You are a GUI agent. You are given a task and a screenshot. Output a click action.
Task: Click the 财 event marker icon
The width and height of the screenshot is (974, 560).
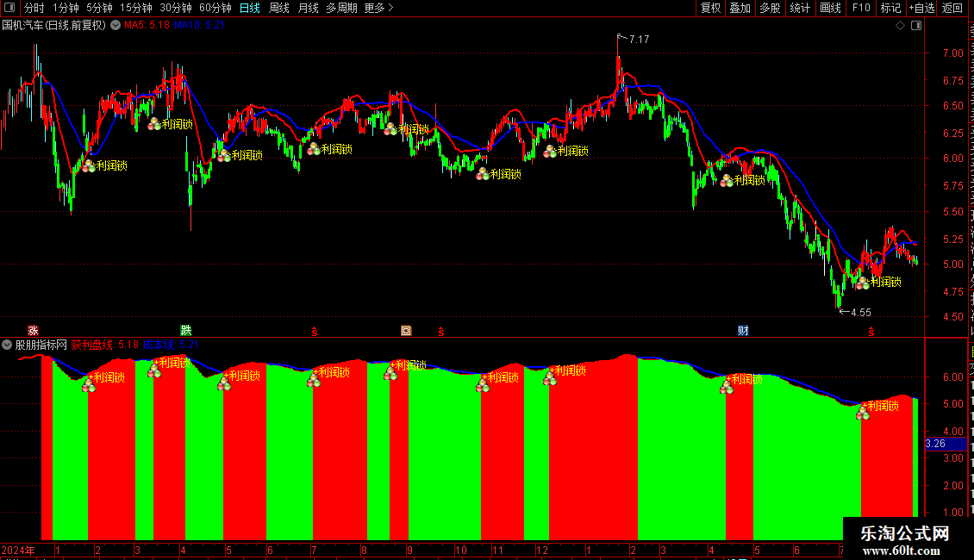coord(743,330)
